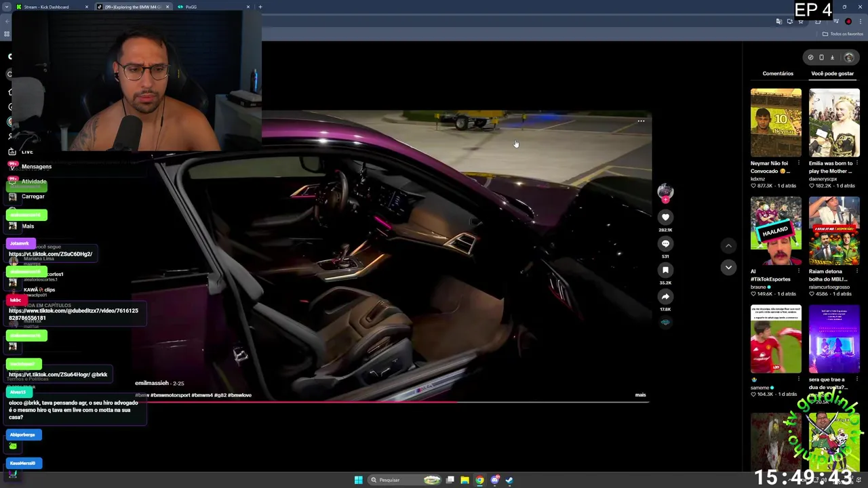The image size is (868, 488).
Task: Open the Emilia was born to play thumbnail
Action: (834, 122)
